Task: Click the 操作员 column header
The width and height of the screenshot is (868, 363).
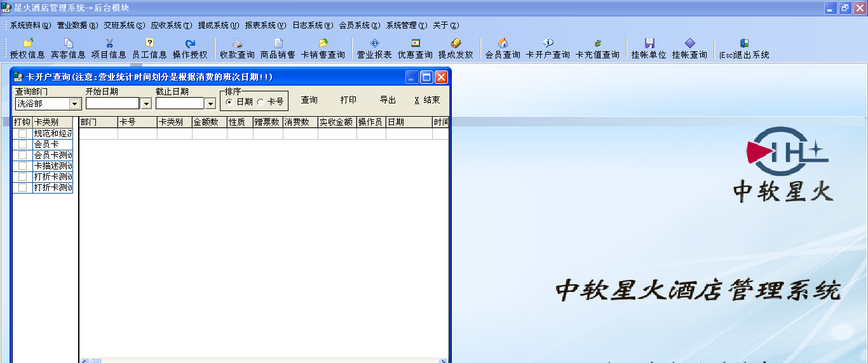Action: (370, 122)
